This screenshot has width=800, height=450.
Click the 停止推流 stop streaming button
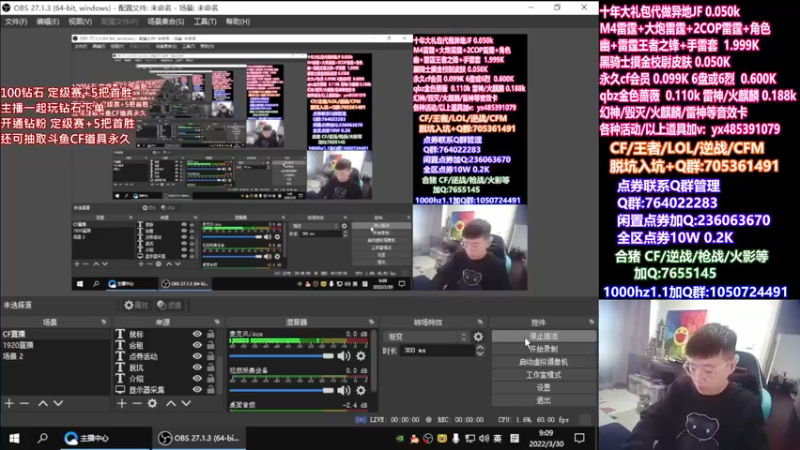[543, 336]
